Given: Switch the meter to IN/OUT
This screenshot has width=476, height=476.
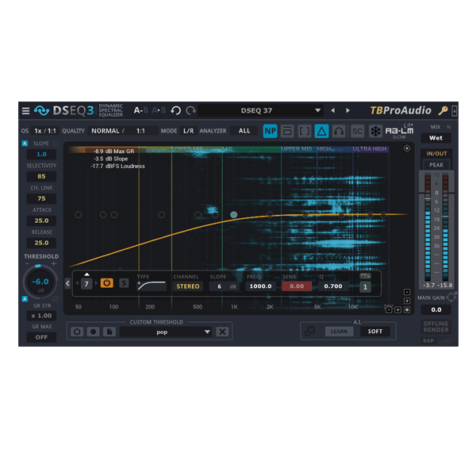Looking at the screenshot, I should (x=436, y=154).
